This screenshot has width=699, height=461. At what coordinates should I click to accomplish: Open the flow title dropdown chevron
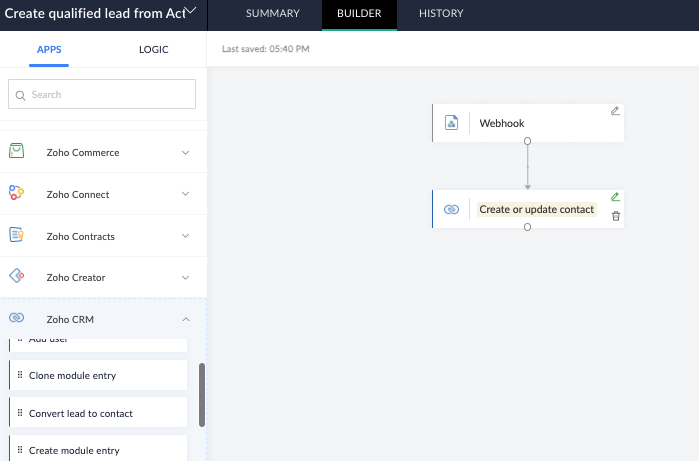coord(191,10)
